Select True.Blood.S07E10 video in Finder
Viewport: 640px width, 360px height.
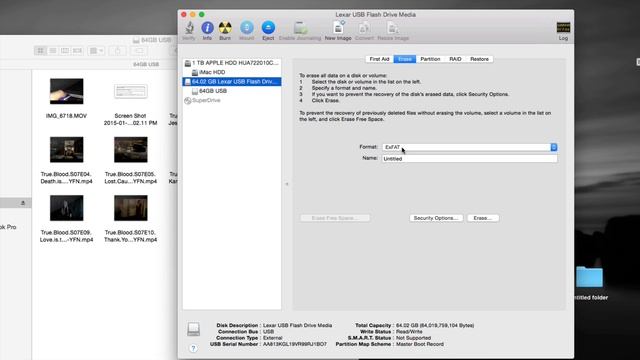[x=131, y=208]
